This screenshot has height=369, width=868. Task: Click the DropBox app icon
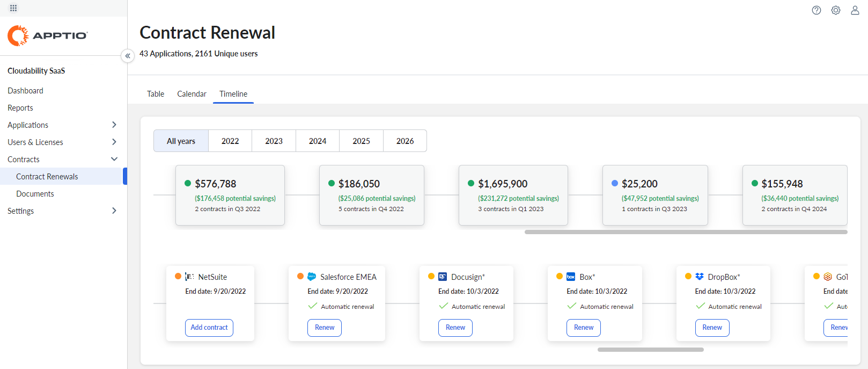pos(700,277)
